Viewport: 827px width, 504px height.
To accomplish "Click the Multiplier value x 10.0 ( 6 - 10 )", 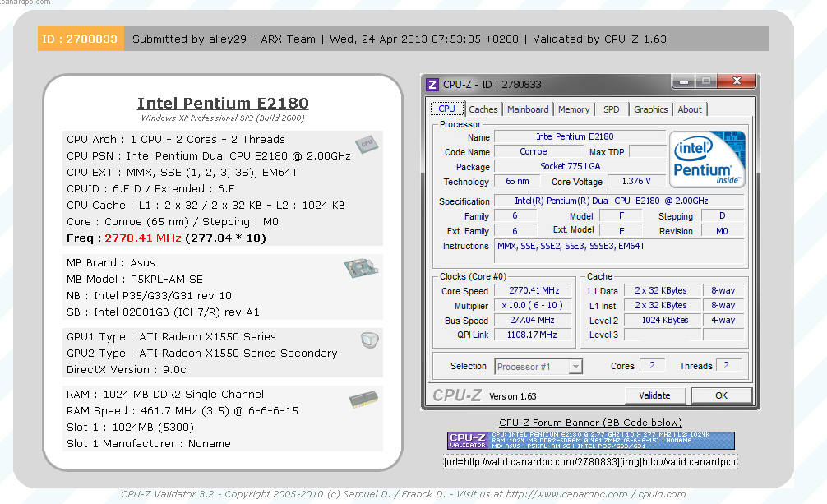I will point(534,306).
